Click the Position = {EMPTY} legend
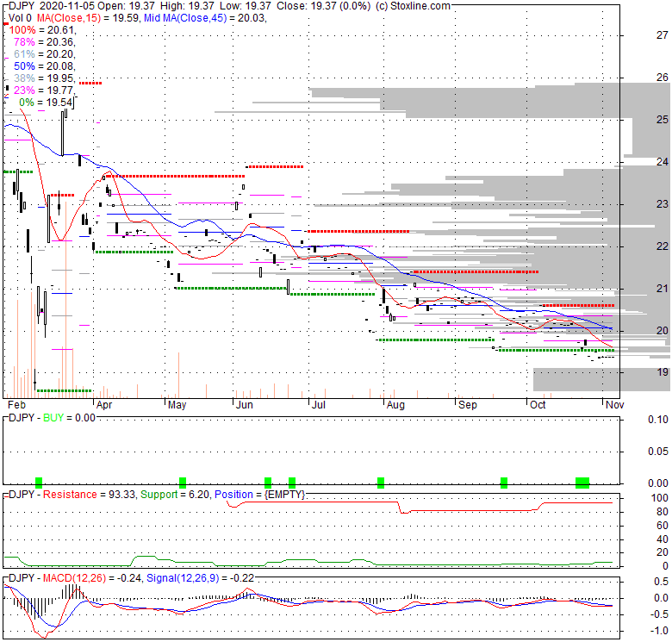The image size is (672, 642). point(259,495)
